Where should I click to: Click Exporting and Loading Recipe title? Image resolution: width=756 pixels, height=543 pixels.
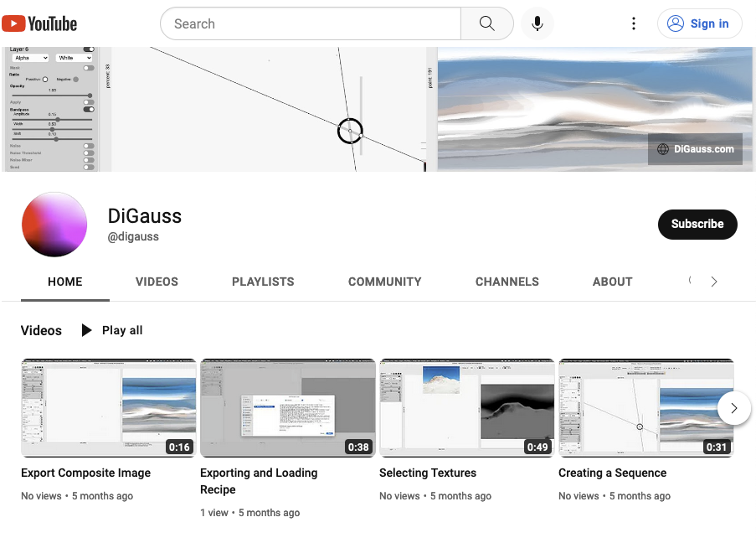pyautogui.click(x=259, y=481)
